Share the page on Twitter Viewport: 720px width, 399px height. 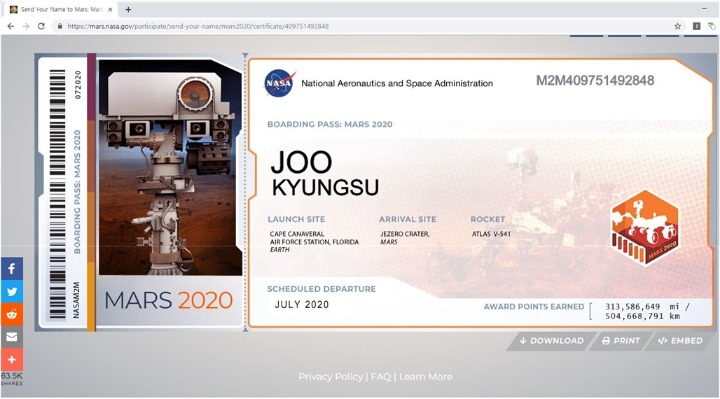coord(12,291)
